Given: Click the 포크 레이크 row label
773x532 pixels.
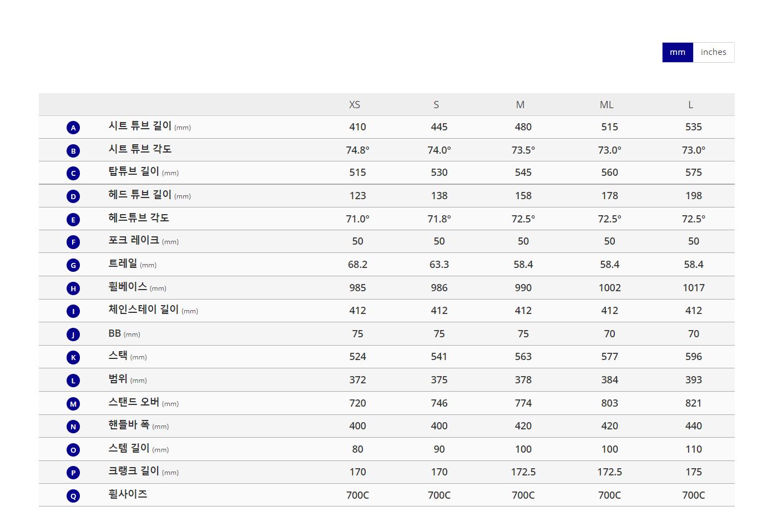Looking at the screenshot, I should click(x=134, y=240).
